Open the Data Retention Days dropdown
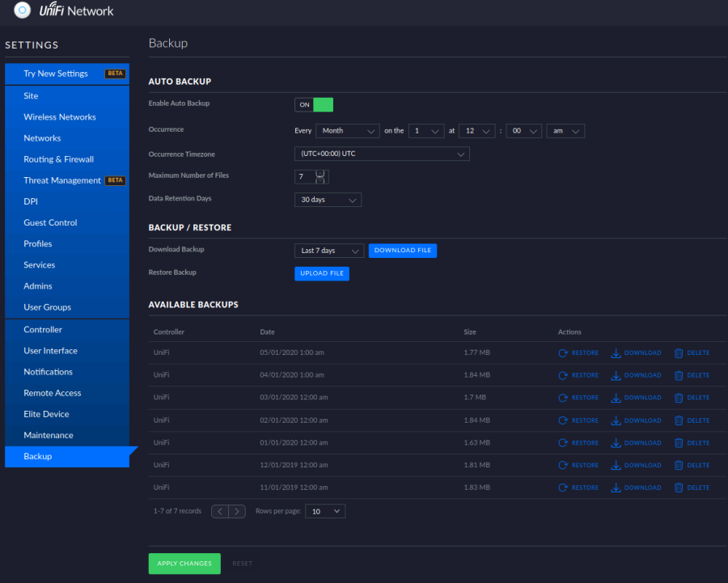 [x=328, y=200]
